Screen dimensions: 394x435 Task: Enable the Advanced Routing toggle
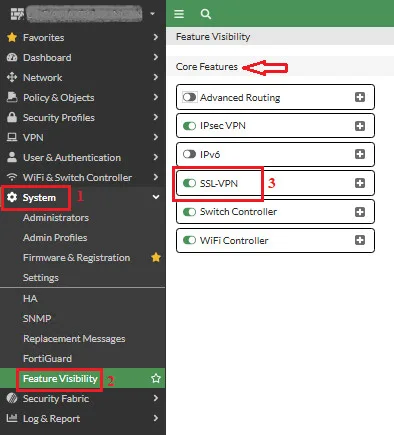click(x=189, y=97)
